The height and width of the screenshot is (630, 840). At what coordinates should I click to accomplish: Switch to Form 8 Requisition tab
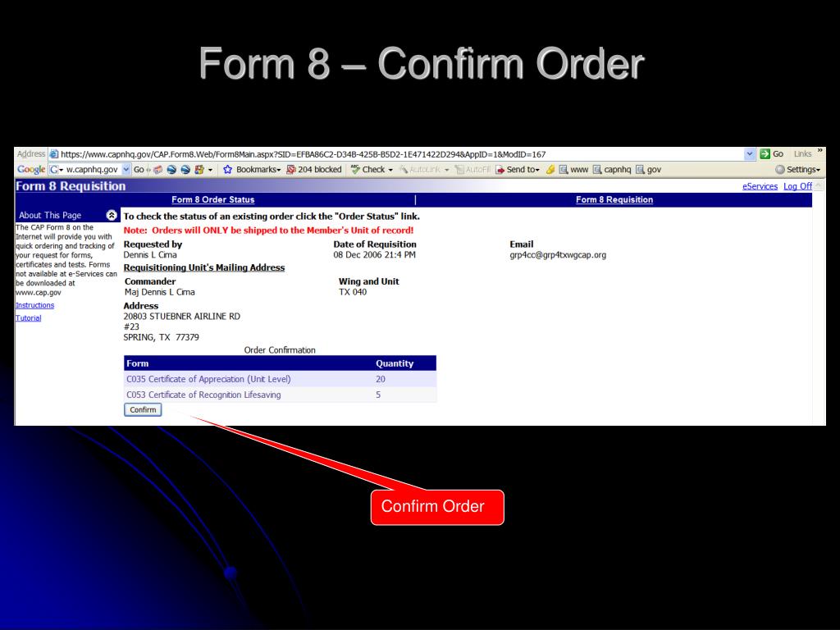[614, 200]
